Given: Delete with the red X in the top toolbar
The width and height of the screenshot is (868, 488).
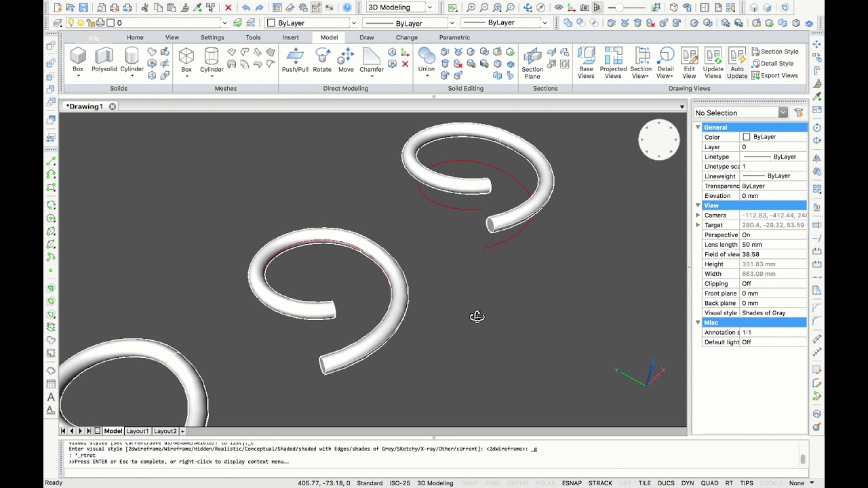Looking at the screenshot, I should pyautogui.click(x=228, y=7).
